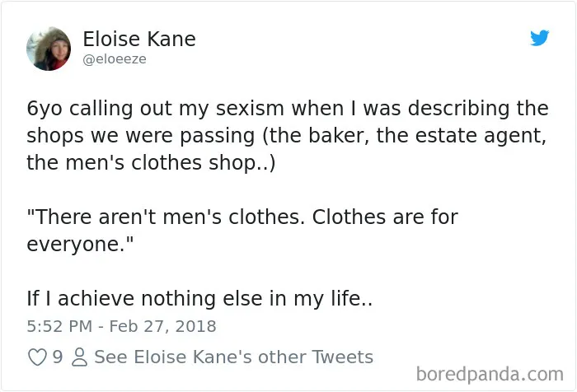Click the blue Twitter bird logo

(x=539, y=38)
